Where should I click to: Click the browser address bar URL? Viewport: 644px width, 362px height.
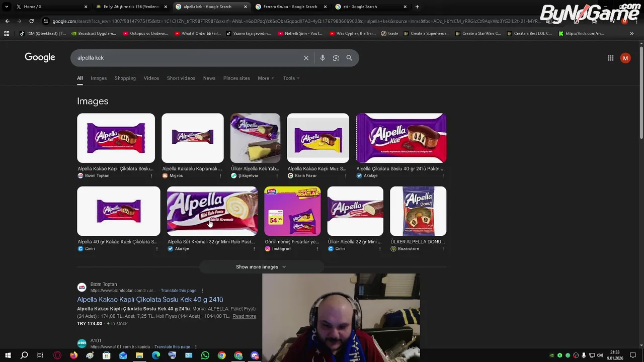(x=296, y=21)
